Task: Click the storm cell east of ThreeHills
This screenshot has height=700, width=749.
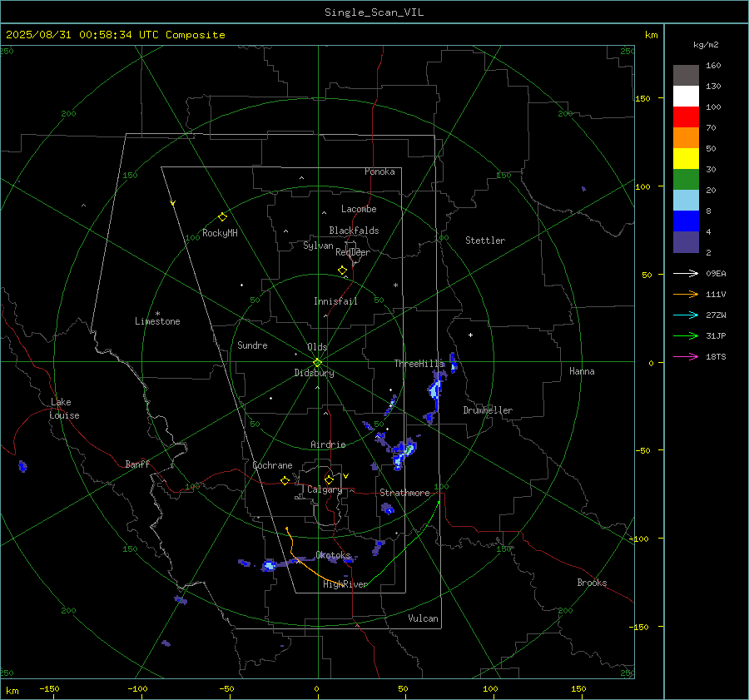Action: tap(454, 362)
